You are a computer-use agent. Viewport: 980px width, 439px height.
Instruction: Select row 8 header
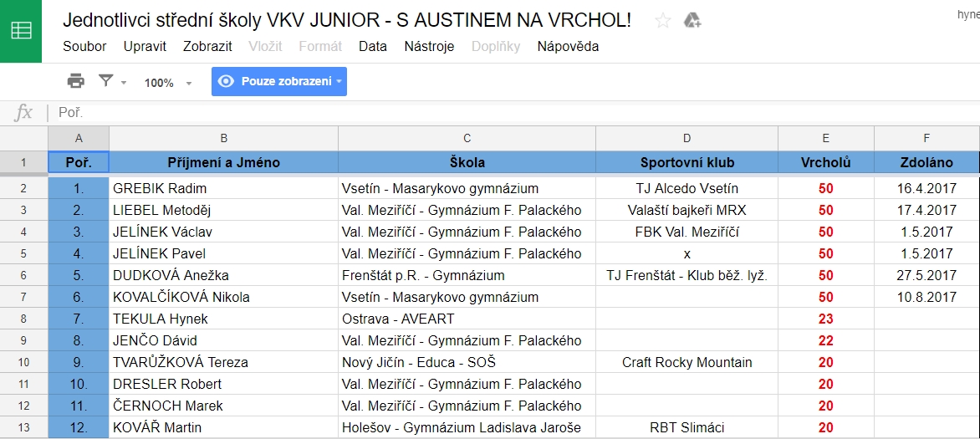[x=23, y=319]
